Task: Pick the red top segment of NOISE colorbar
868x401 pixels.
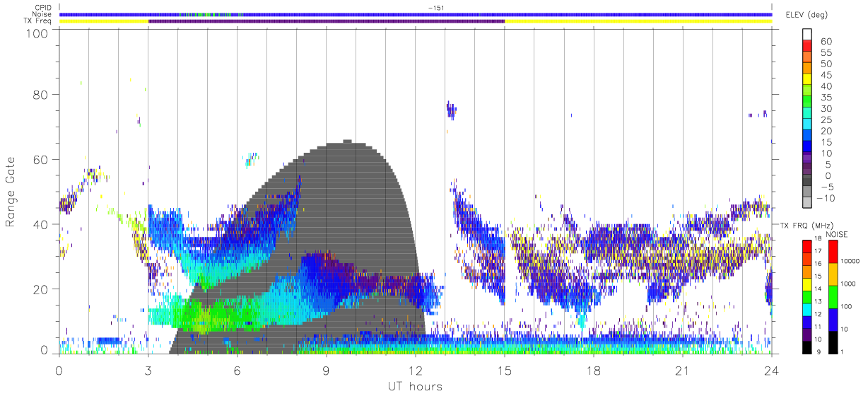Action: [x=835, y=251]
